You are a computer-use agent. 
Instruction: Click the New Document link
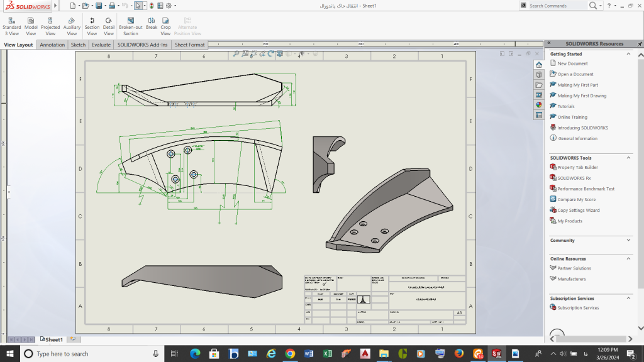(572, 63)
